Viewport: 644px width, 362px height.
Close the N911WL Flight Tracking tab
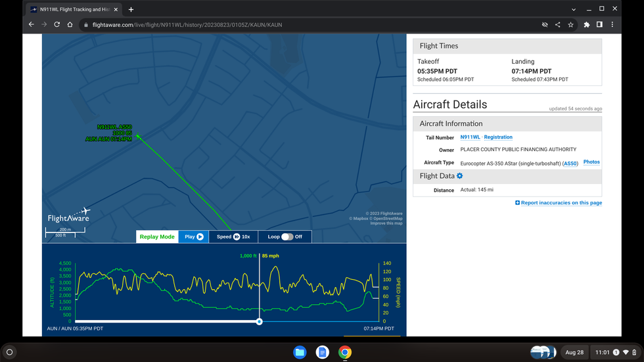(116, 9)
